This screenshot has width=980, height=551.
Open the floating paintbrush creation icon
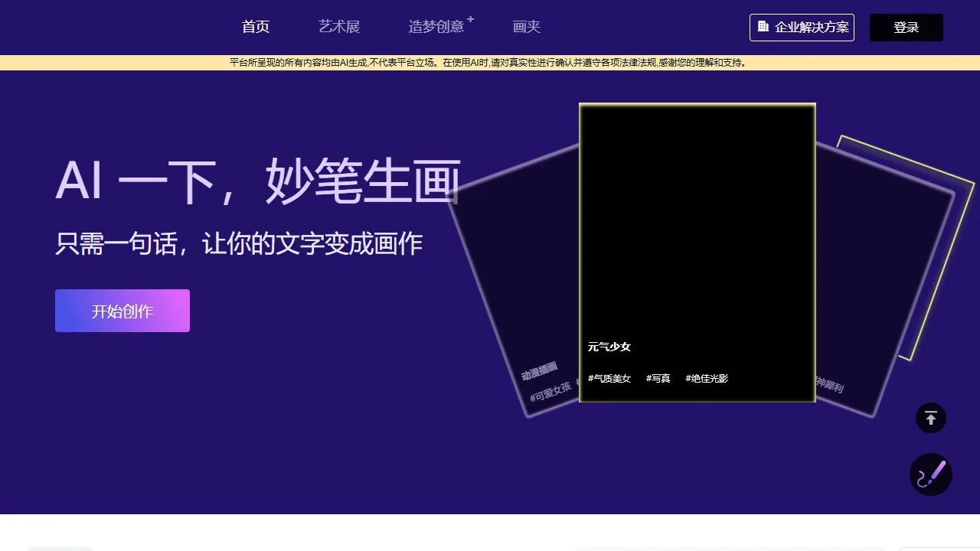pos(931,474)
